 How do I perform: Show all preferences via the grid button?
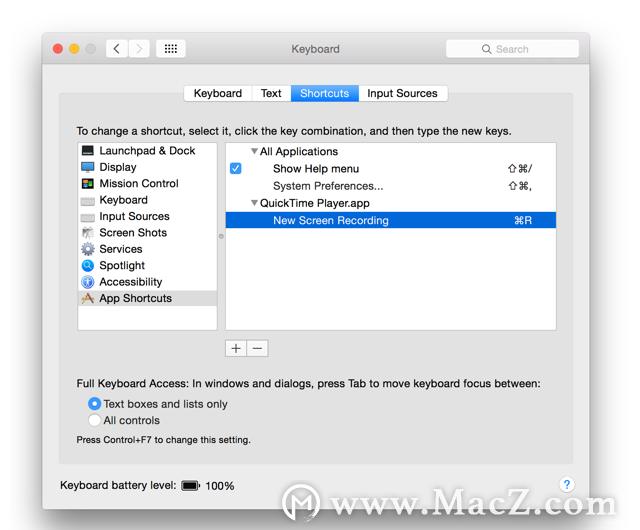coord(171,49)
